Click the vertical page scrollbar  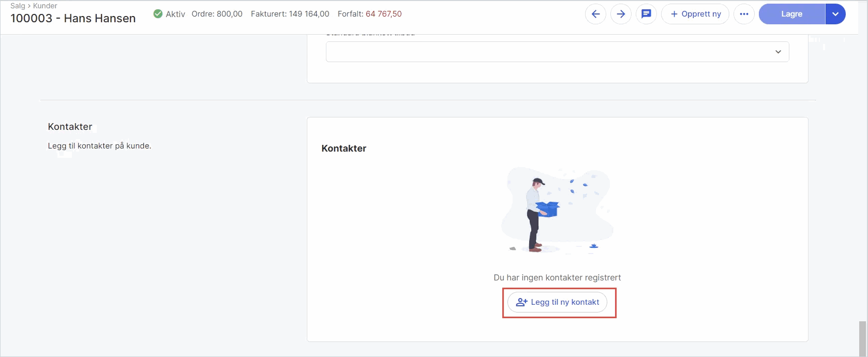click(862, 339)
